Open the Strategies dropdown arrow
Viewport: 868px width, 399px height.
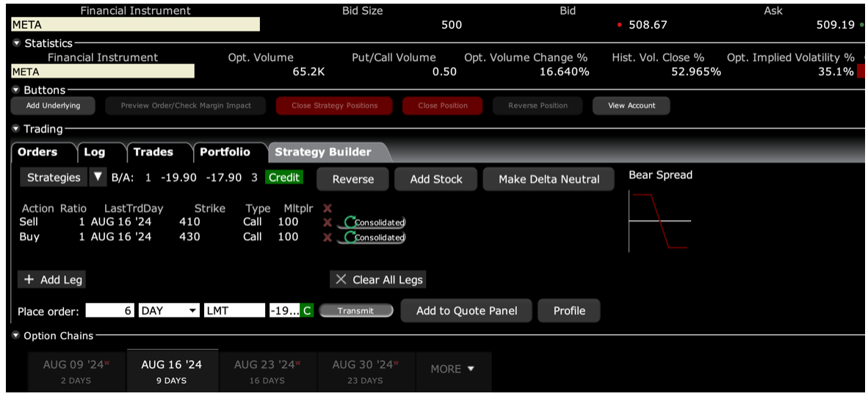pos(98,177)
